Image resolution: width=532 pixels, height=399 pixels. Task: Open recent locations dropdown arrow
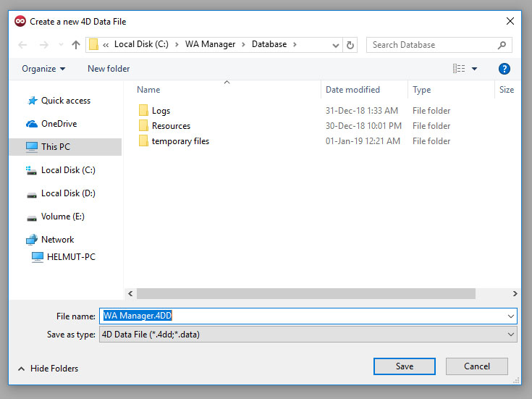pyautogui.click(x=61, y=45)
